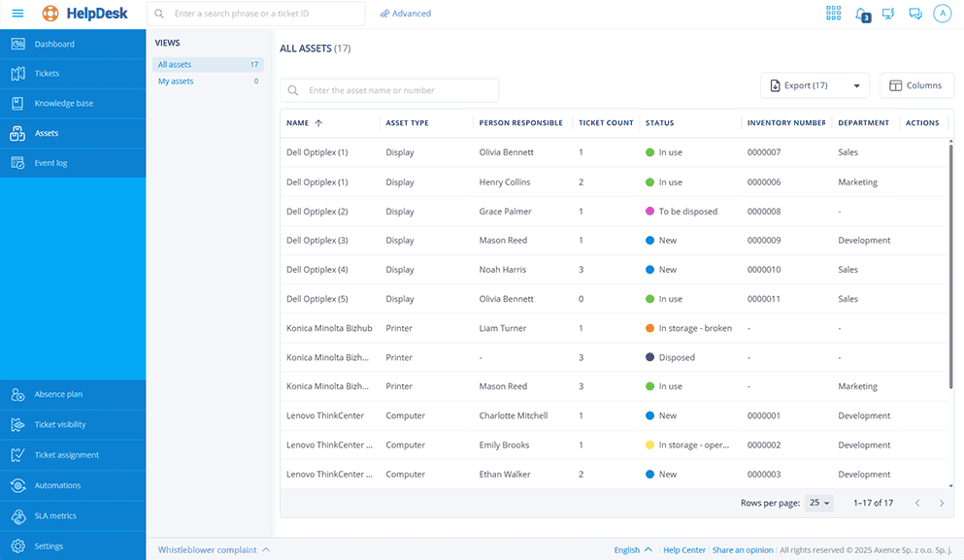
Task: Open the Help Center link
Action: 684,550
